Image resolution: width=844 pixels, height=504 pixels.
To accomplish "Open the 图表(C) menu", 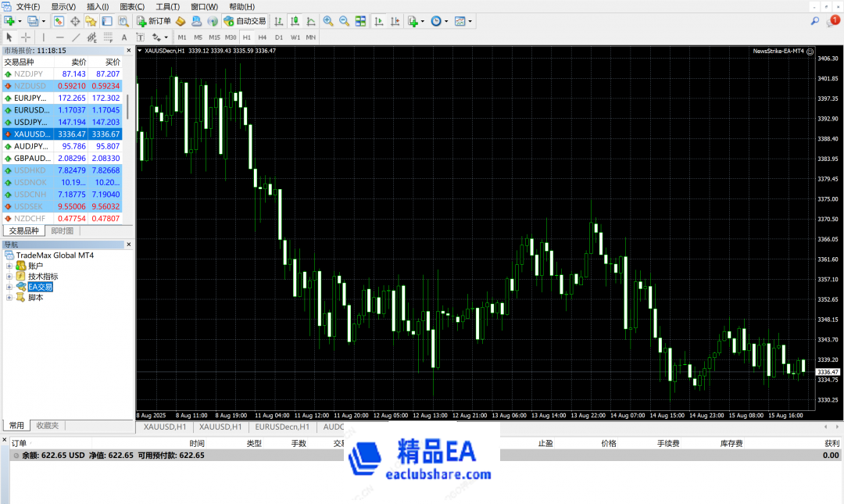I will pyautogui.click(x=132, y=6).
